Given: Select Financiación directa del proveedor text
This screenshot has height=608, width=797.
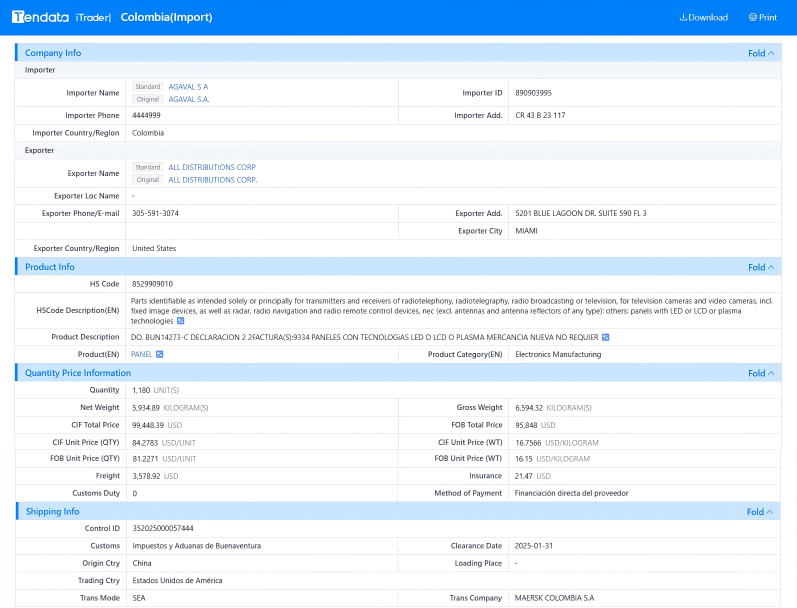Looking at the screenshot, I should (x=571, y=493).
